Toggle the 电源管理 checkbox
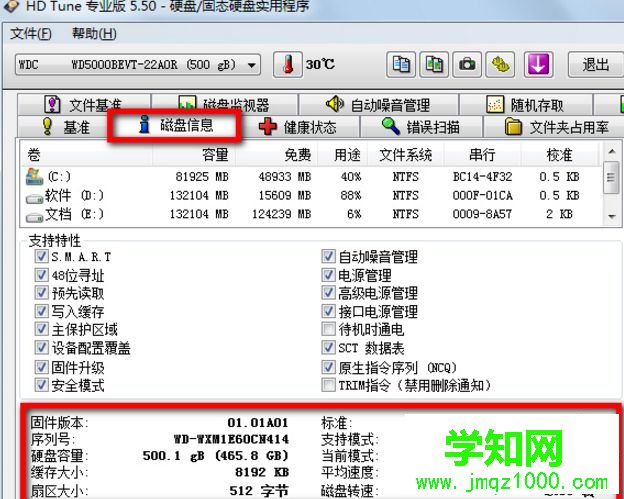Viewport: 624px width, 499px height. pyautogui.click(x=328, y=274)
